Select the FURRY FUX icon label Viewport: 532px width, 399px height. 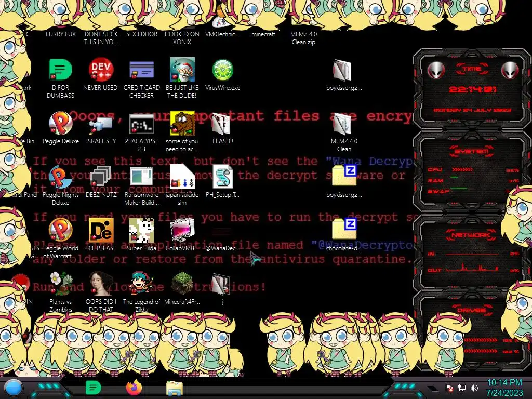[x=61, y=34]
